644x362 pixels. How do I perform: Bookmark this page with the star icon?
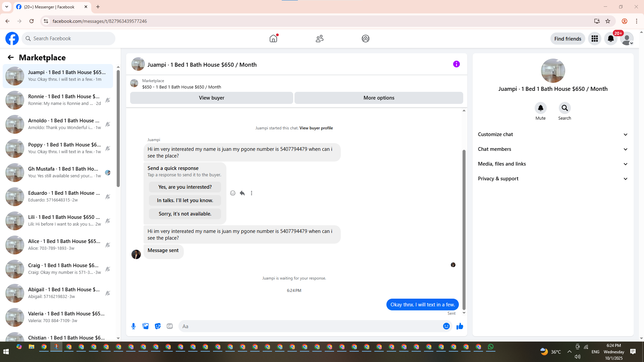coord(608,21)
